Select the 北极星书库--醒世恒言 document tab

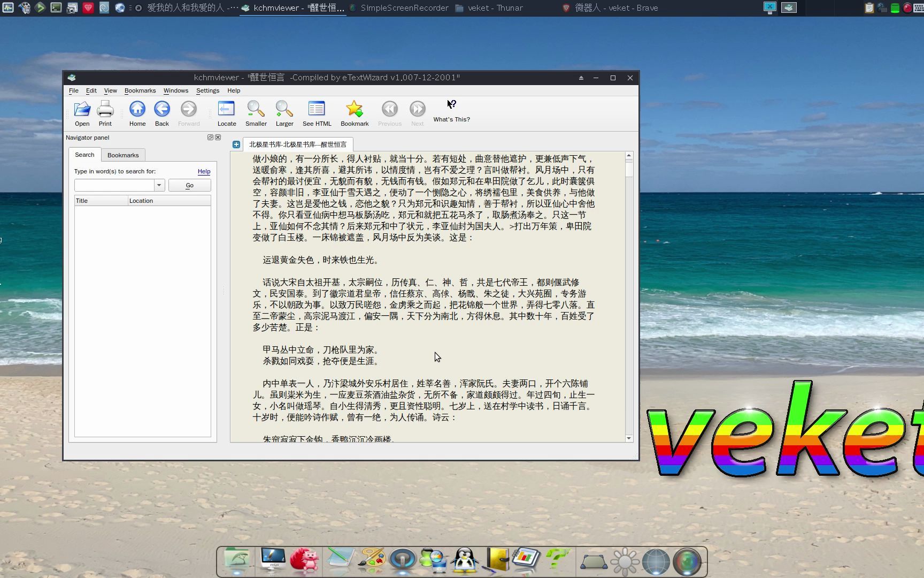pos(298,144)
